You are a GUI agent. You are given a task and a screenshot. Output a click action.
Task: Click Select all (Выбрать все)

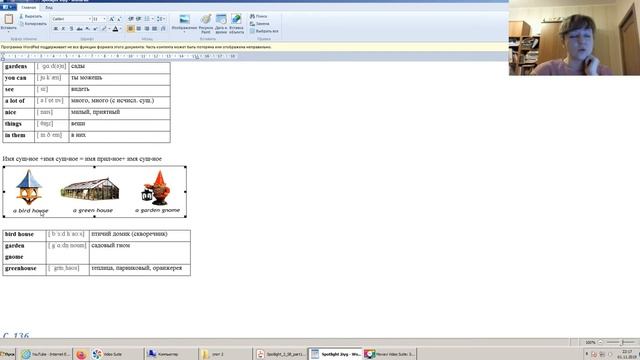(x=264, y=31)
